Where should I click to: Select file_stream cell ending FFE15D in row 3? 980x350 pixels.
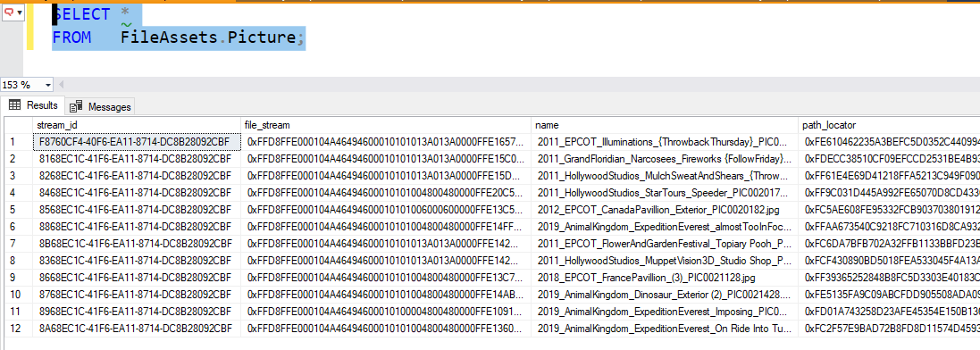(386, 176)
